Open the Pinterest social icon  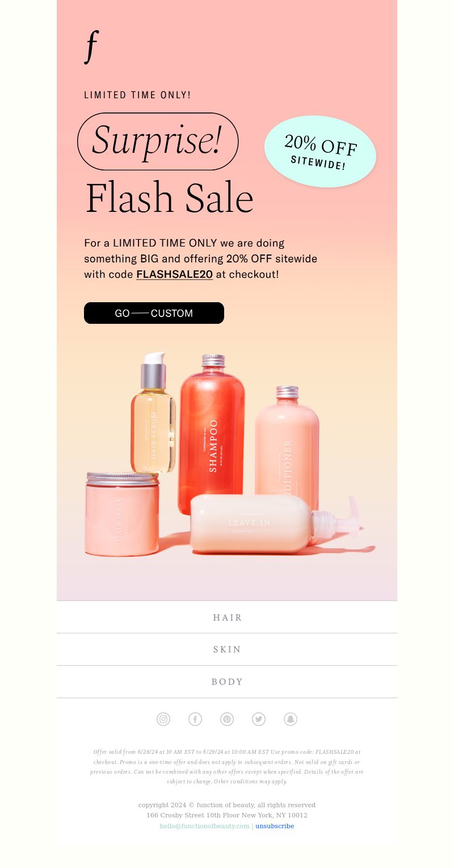point(227,719)
